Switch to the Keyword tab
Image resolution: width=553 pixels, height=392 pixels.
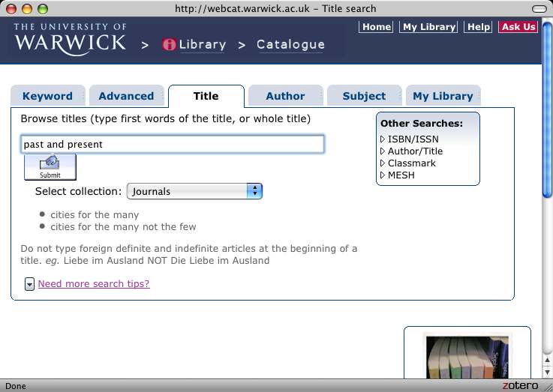tap(47, 96)
